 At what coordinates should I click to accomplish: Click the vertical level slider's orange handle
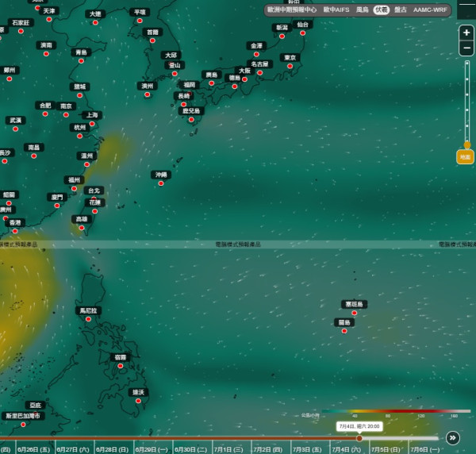pyautogui.click(x=467, y=145)
